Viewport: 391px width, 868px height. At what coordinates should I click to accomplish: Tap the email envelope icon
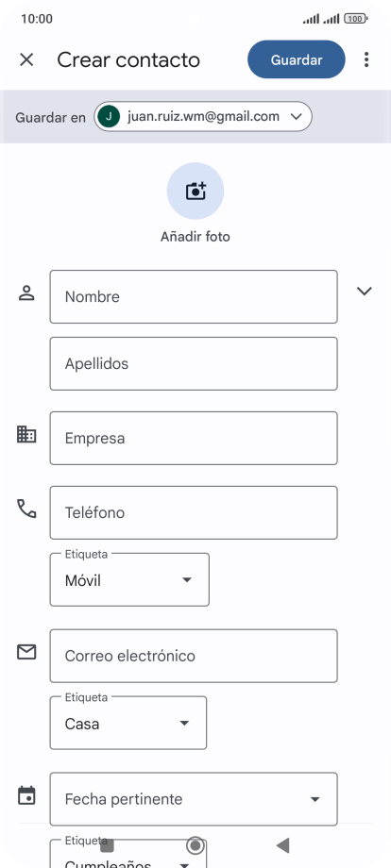(26, 652)
